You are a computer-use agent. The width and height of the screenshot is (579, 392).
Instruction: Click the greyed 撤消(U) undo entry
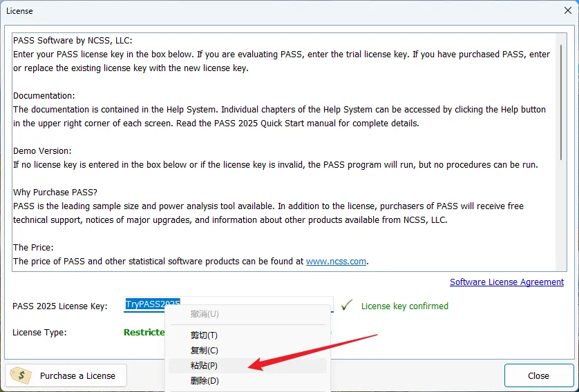click(247, 314)
